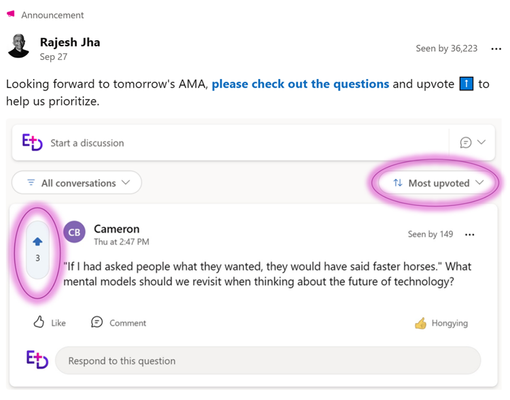Click the E+D avatar beside Start a discussion
This screenshot has width=510, height=400.
pyautogui.click(x=32, y=142)
